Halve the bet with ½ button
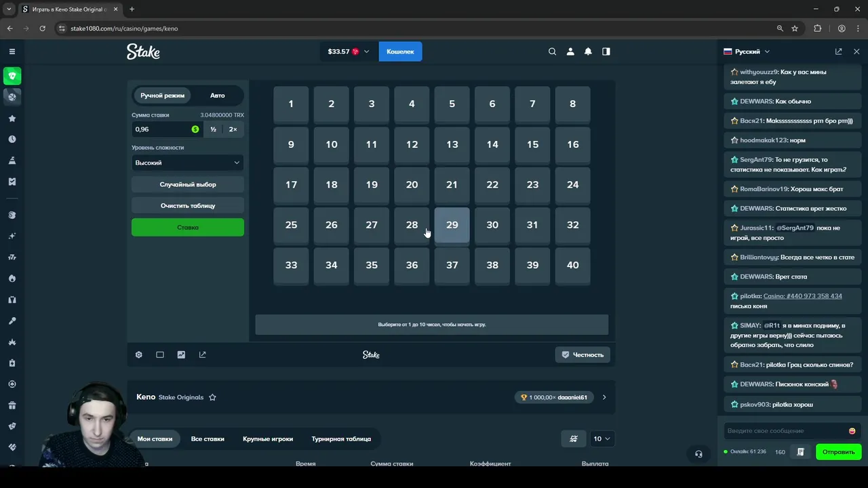 213,129
